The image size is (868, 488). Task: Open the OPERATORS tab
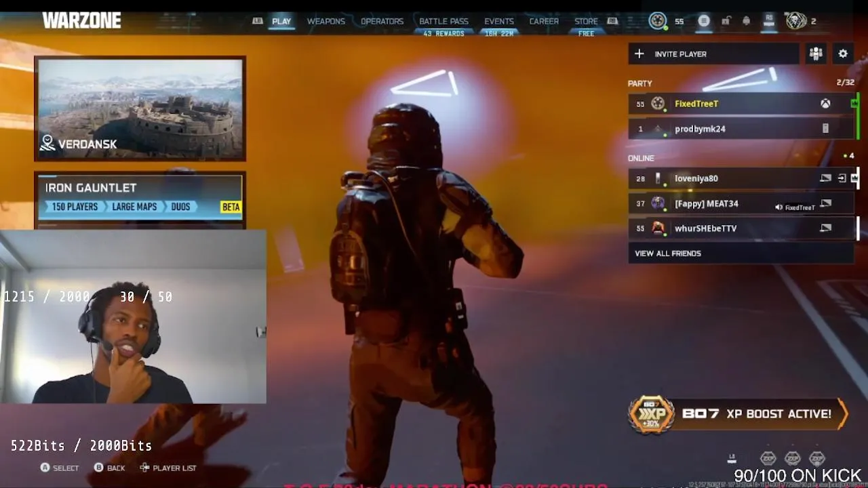click(382, 21)
